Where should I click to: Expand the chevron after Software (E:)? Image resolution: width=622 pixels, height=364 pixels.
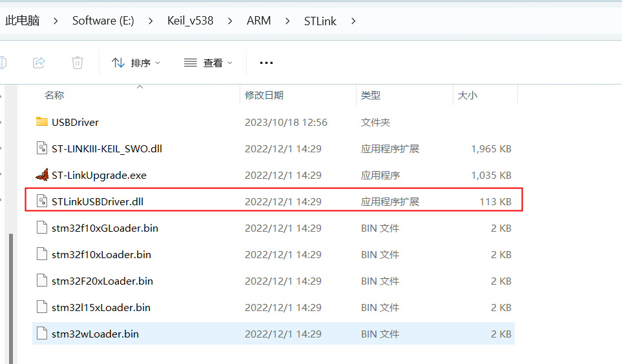click(150, 21)
